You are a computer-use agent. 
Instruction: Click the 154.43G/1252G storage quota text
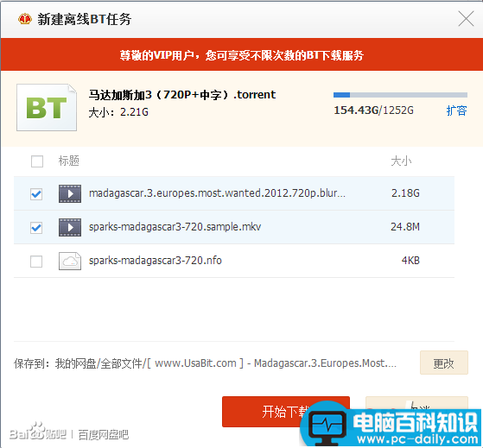[373, 110]
